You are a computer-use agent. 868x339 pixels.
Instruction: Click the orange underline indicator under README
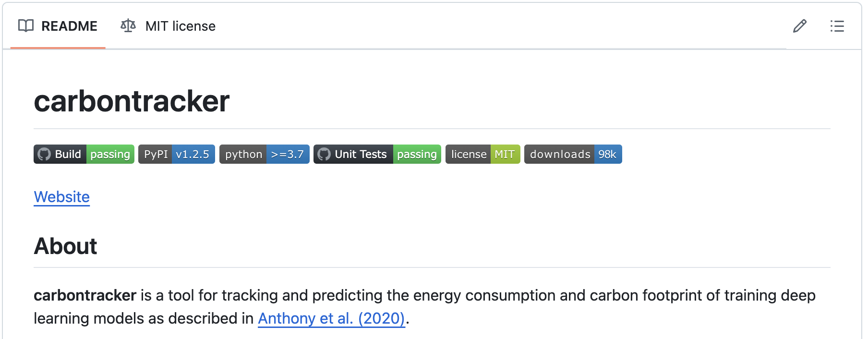pos(58,48)
